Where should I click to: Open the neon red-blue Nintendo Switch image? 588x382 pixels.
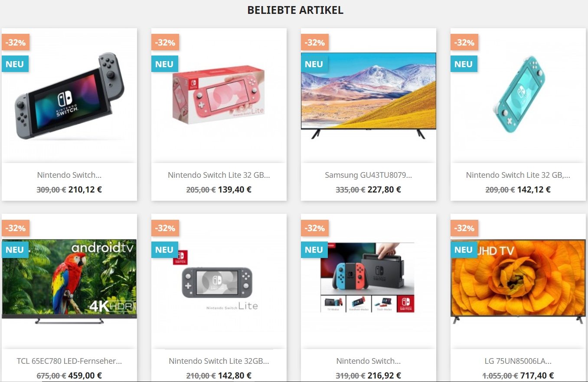[369, 281]
